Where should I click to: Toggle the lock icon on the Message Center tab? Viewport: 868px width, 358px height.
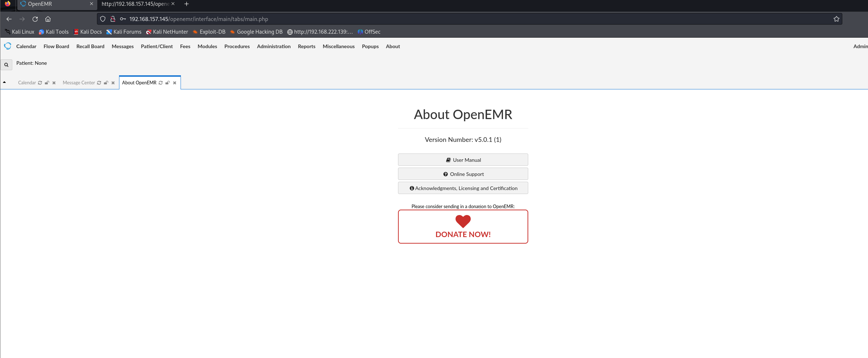[106, 83]
